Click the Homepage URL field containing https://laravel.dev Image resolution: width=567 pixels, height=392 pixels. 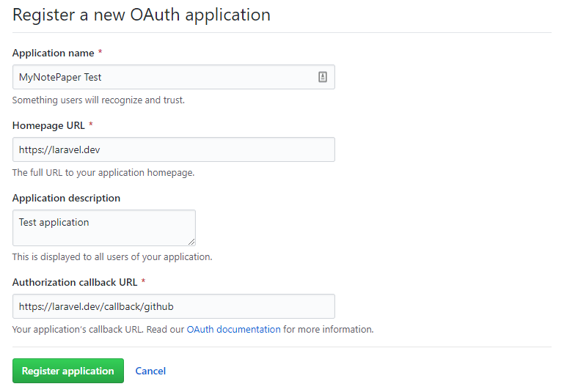[x=174, y=149]
